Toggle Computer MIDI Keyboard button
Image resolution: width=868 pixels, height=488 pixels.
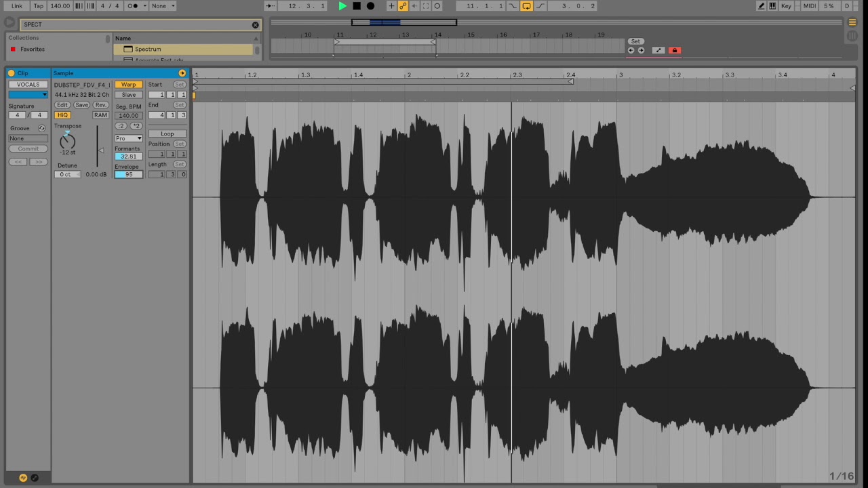coord(772,6)
